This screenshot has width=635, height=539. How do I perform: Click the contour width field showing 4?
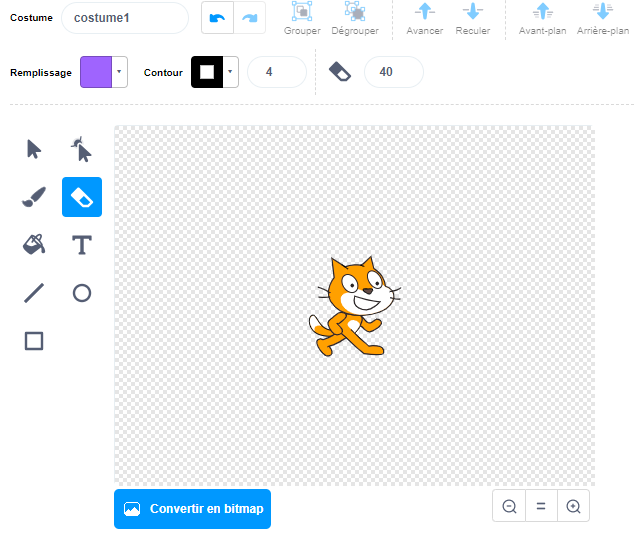[277, 72]
